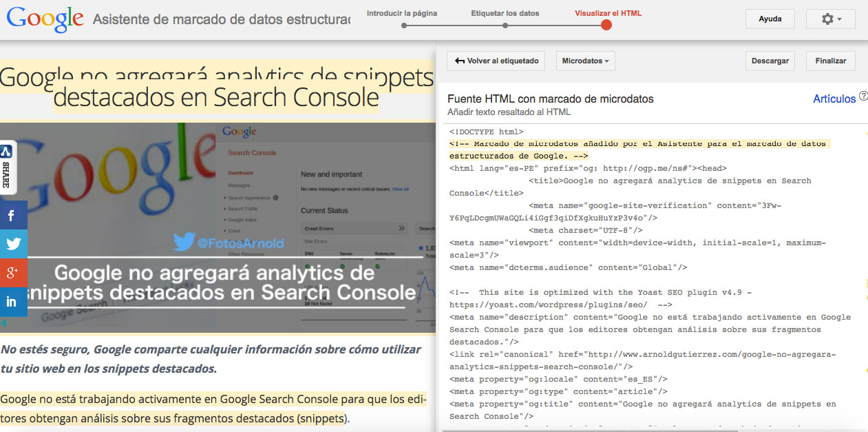Share the article on LinkedIn
868x432 pixels.
(13, 302)
